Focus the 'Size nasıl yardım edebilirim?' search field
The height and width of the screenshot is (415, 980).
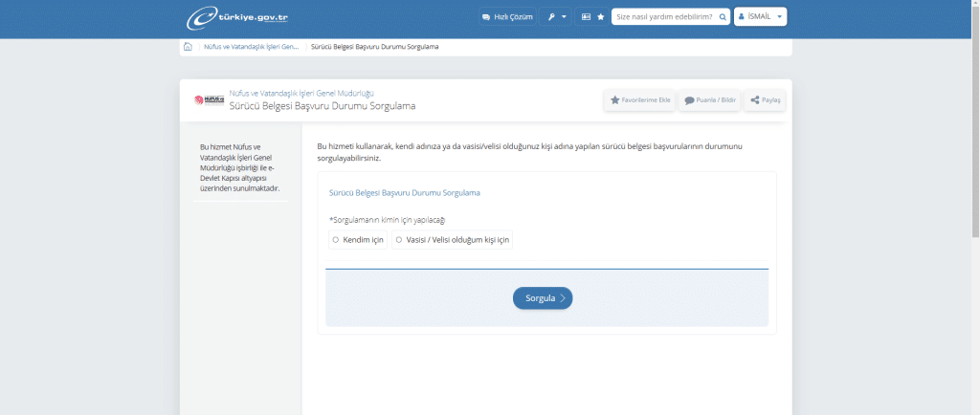664,17
